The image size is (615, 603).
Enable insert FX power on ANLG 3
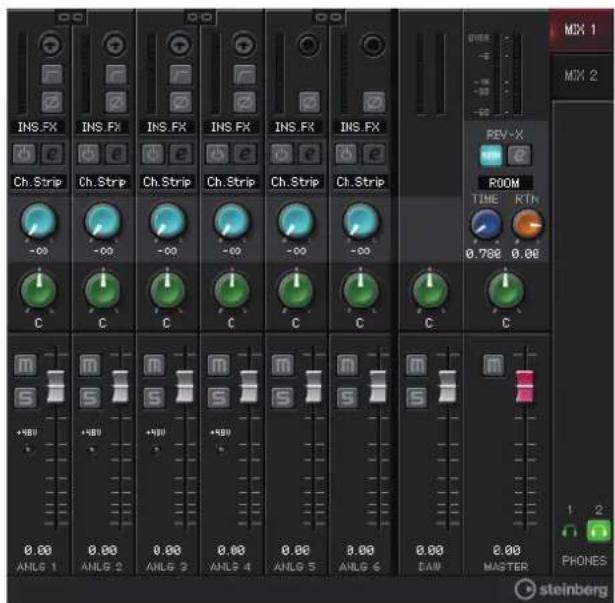pos(153,154)
